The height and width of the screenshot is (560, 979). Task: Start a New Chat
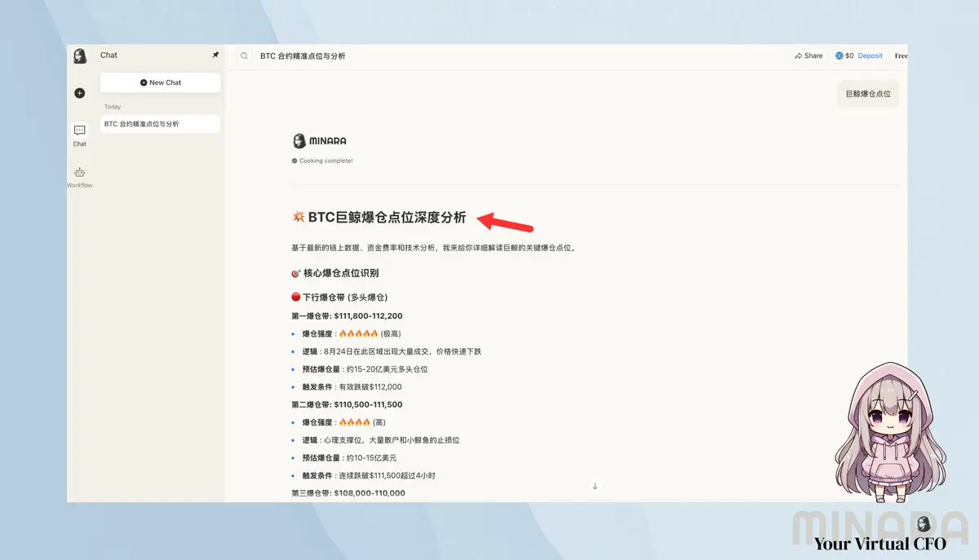(x=161, y=82)
